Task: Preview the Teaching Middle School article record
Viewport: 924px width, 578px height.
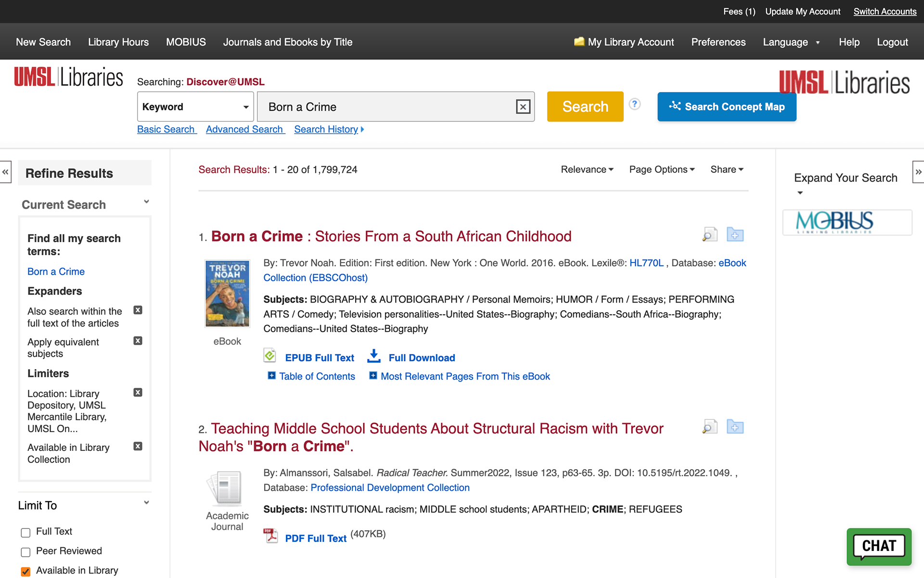Action: pos(709,427)
